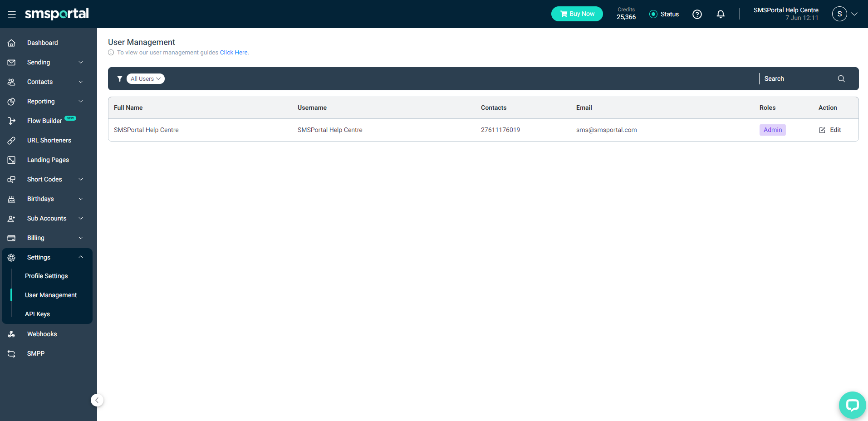Viewport: 868px width, 421px height.
Task: Click the SMPP arrows icon
Action: (x=11, y=354)
